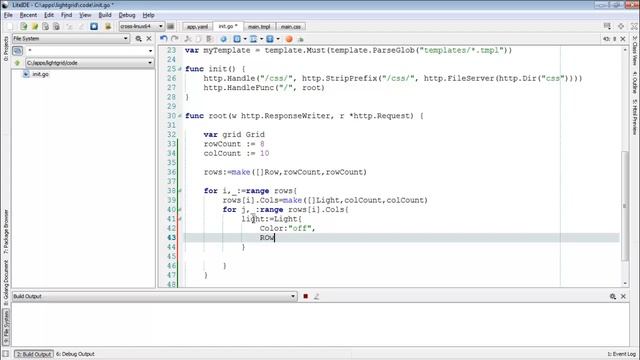This screenshot has width=640, height=360.
Task: Toggle the Event Log panel
Action: point(621,354)
